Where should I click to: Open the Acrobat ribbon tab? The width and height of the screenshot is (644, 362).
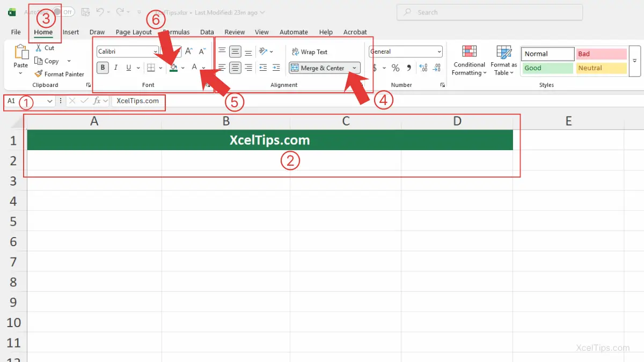click(x=355, y=32)
